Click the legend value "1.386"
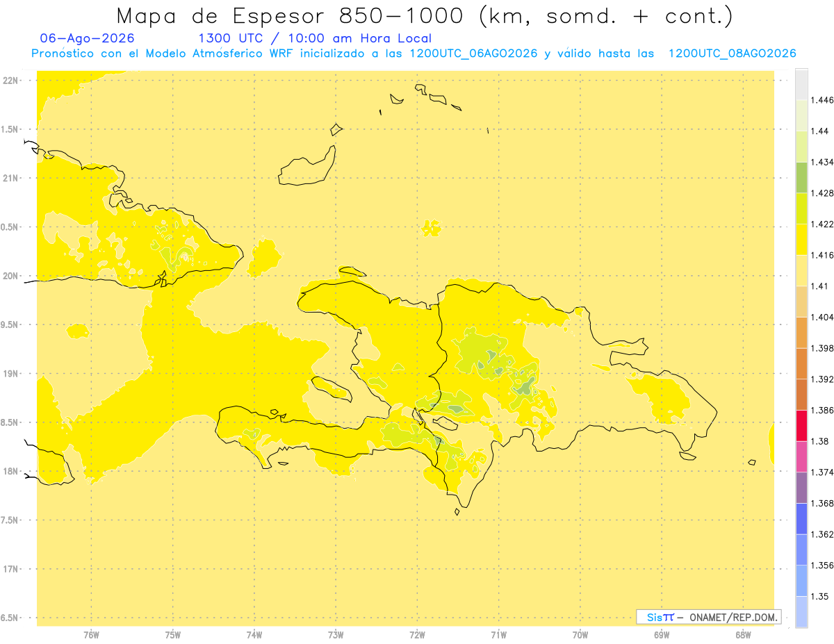This screenshot has height=644, width=834. click(x=822, y=410)
